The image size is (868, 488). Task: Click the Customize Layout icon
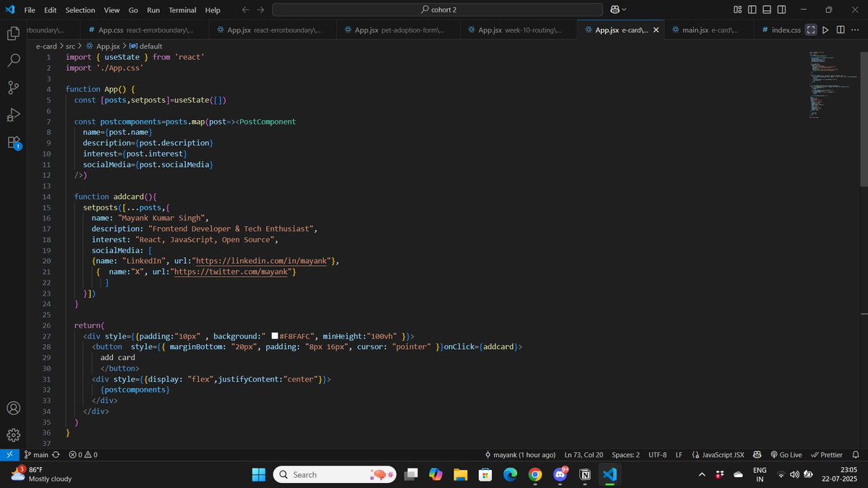pos(738,9)
